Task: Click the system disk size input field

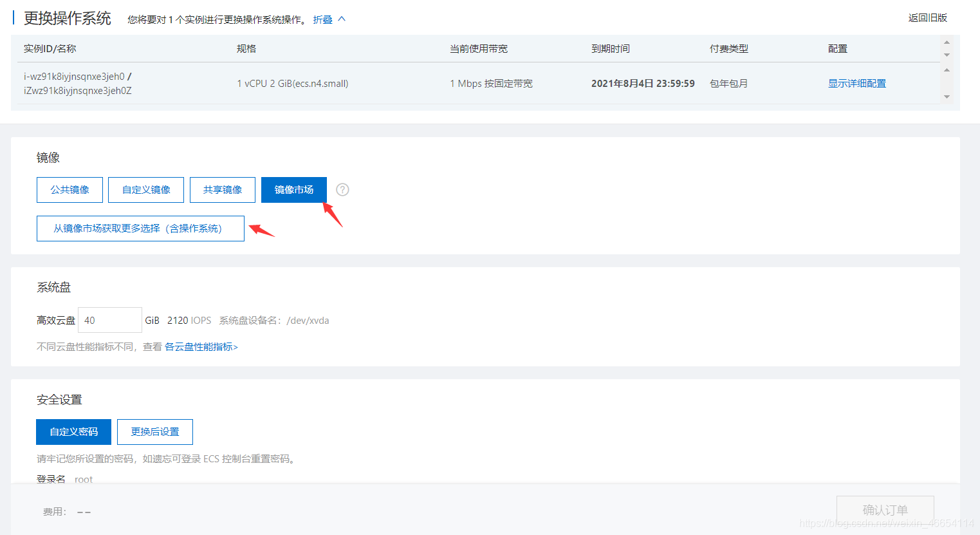Action: (110, 320)
